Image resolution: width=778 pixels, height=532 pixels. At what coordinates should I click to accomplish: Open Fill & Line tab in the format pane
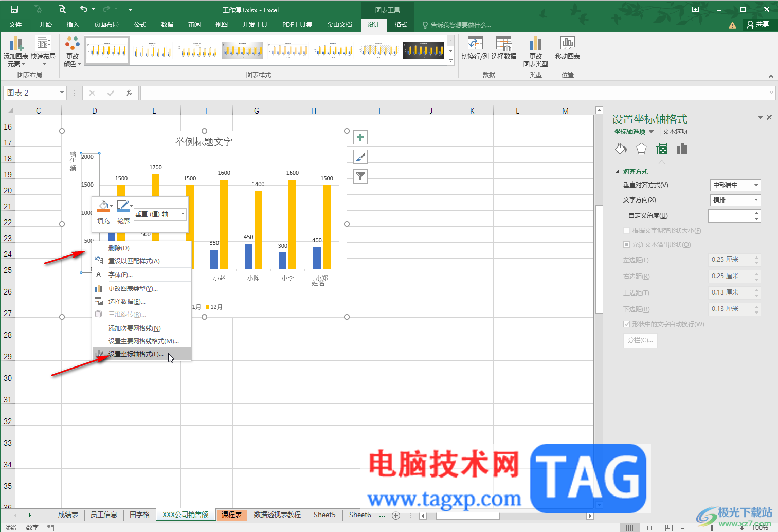(x=621, y=149)
